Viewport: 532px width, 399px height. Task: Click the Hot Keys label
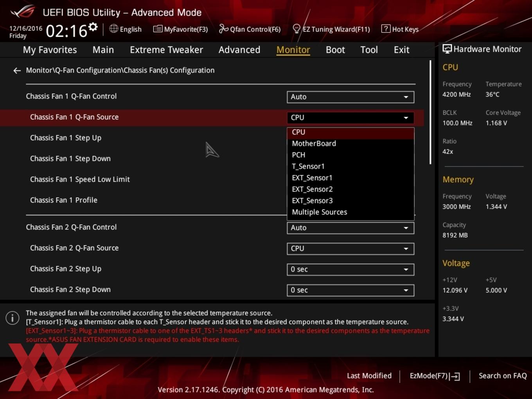click(x=405, y=29)
